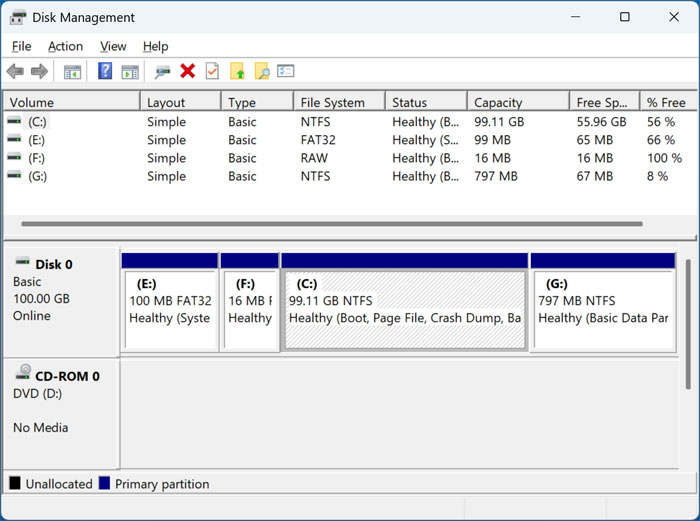Image resolution: width=700 pixels, height=521 pixels.
Task: Click the 8 % free cell
Action: click(658, 176)
